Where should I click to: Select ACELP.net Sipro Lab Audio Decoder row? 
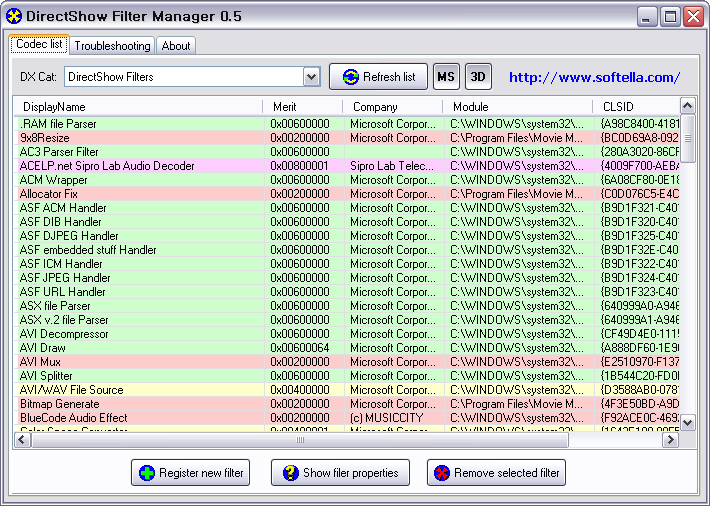[x=347, y=166]
